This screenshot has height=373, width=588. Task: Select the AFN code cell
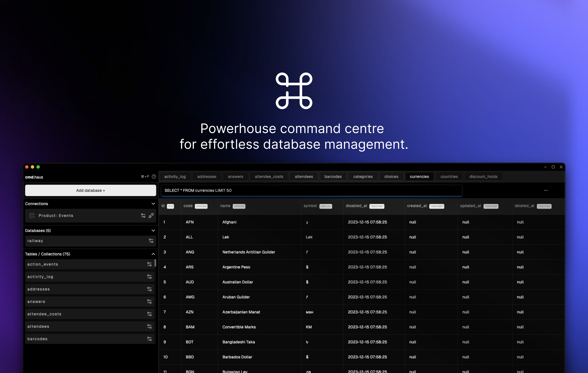click(199, 222)
